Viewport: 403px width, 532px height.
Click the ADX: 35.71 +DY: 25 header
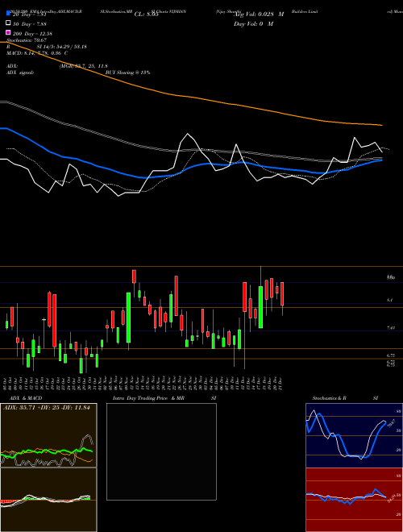click(x=47, y=408)
